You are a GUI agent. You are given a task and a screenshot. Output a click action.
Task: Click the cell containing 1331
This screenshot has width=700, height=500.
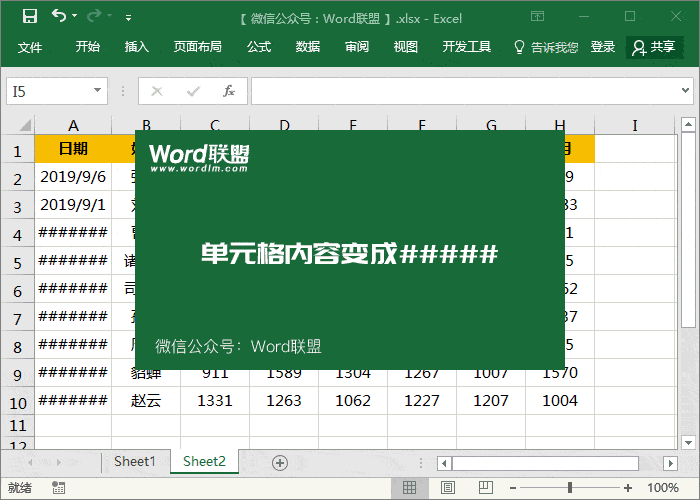(215, 400)
